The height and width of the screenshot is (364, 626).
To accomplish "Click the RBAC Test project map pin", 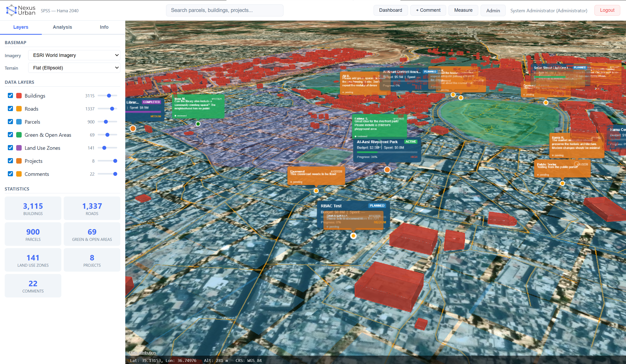I will point(353,236).
